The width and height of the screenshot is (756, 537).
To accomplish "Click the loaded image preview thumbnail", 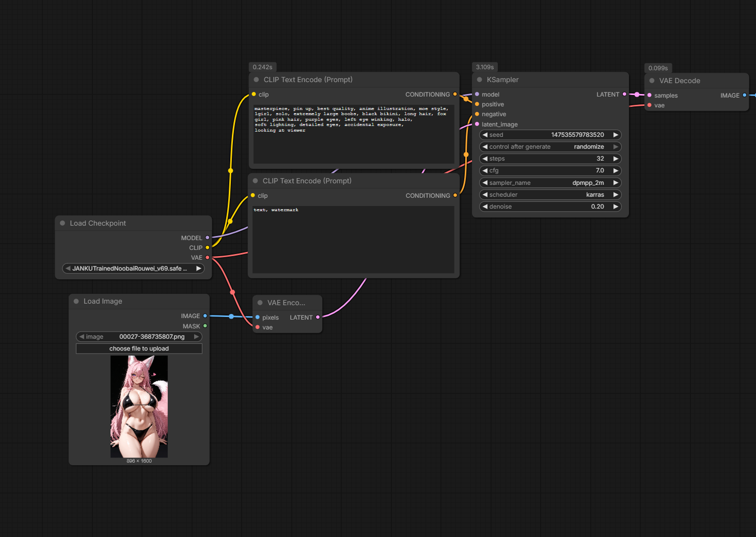I will tap(139, 406).
